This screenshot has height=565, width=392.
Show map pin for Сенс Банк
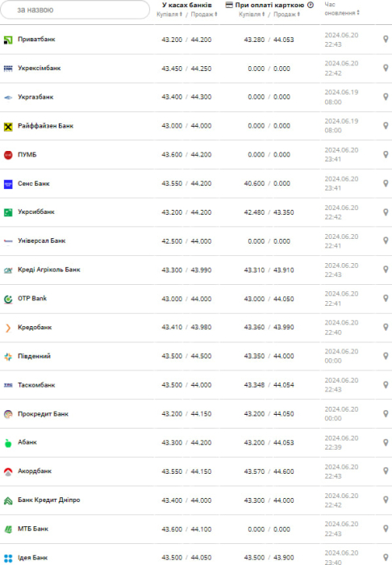click(x=386, y=183)
